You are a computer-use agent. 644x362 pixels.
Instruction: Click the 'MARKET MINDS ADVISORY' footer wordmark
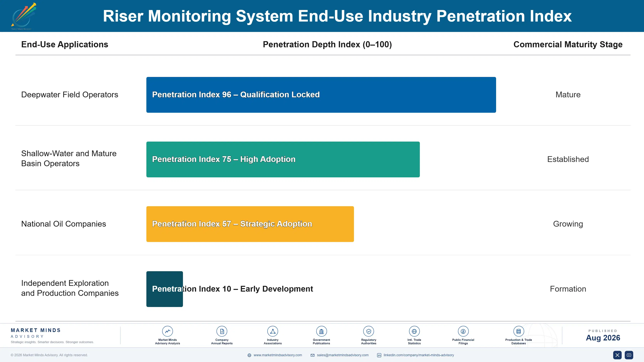(36, 333)
